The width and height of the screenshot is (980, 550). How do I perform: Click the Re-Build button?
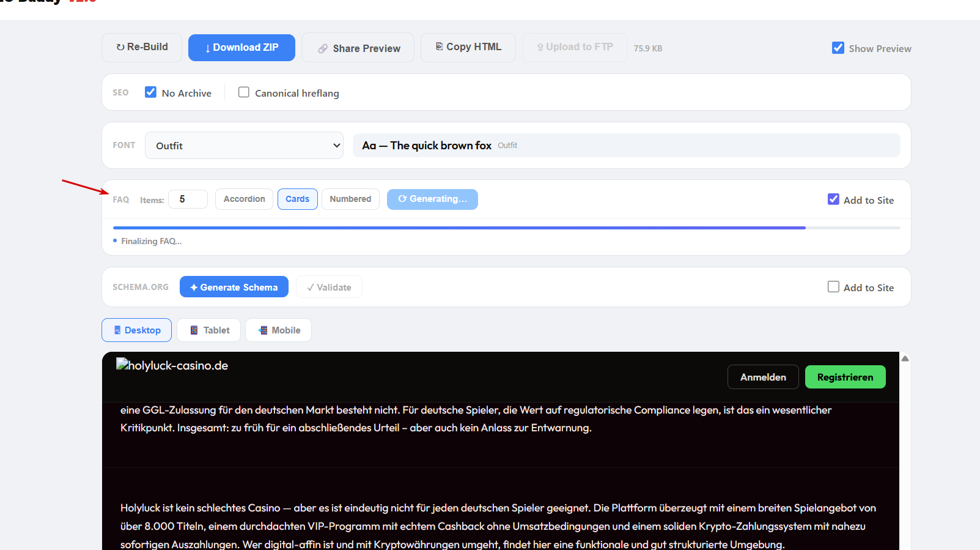(142, 47)
